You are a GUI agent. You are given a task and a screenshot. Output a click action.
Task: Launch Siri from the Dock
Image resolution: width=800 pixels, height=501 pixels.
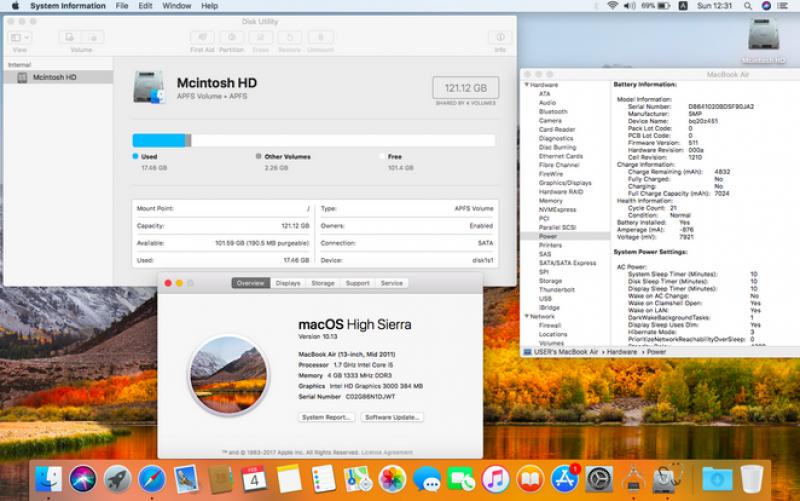83,479
